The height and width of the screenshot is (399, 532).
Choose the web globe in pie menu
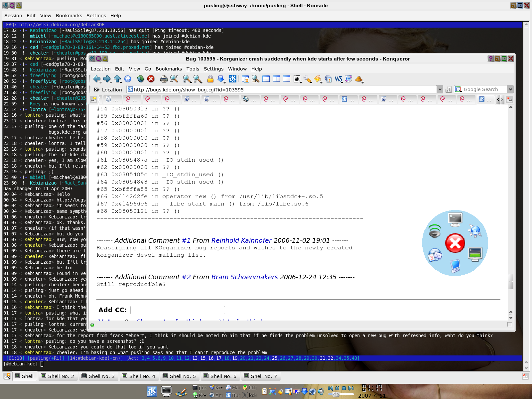pyautogui.click(x=475, y=231)
